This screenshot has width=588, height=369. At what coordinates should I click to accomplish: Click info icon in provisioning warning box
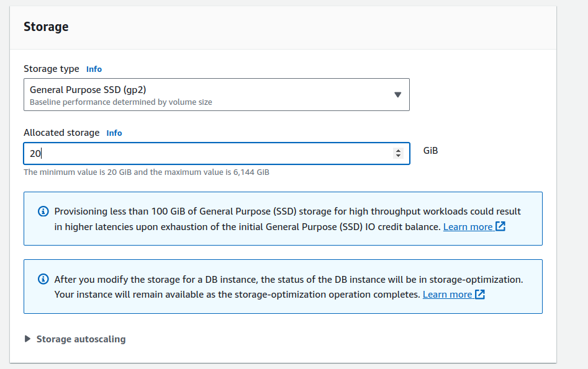43,211
